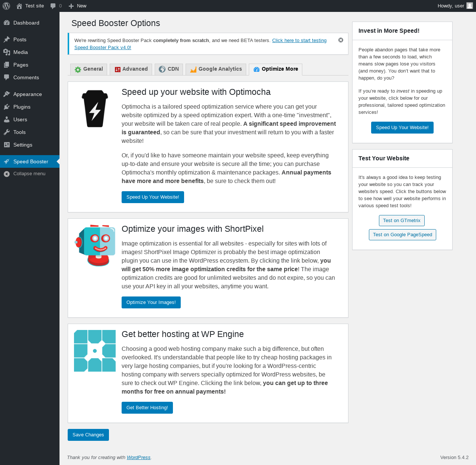Select the Optimize More tab
This screenshot has width=476, height=465.
click(x=276, y=69)
